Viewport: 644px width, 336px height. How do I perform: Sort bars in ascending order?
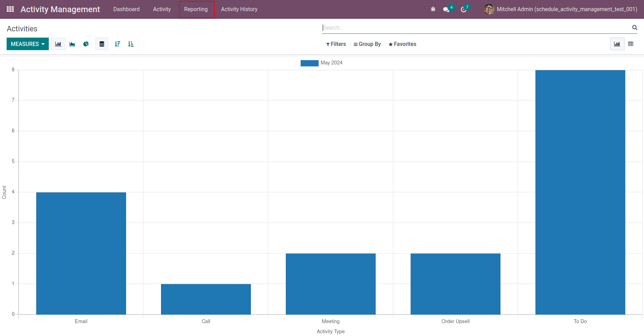point(131,44)
